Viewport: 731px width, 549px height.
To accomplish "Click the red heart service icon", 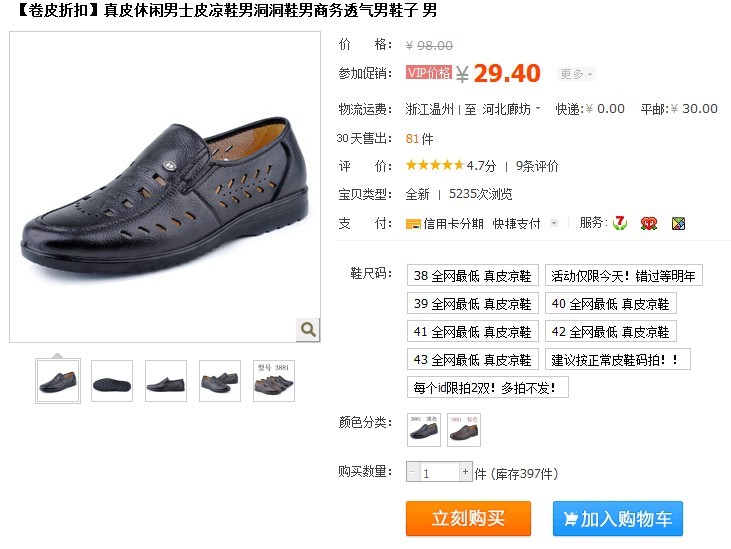I will (648, 224).
